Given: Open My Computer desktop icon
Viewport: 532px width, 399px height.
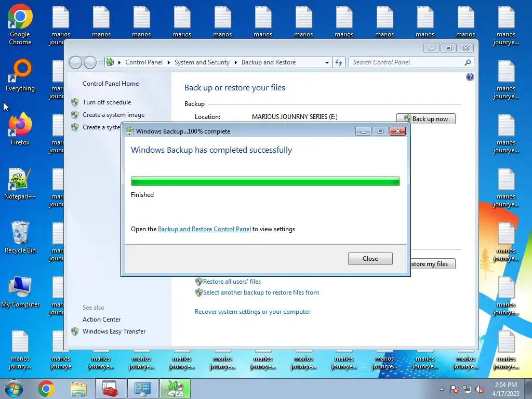Looking at the screenshot, I should click(20, 292).
